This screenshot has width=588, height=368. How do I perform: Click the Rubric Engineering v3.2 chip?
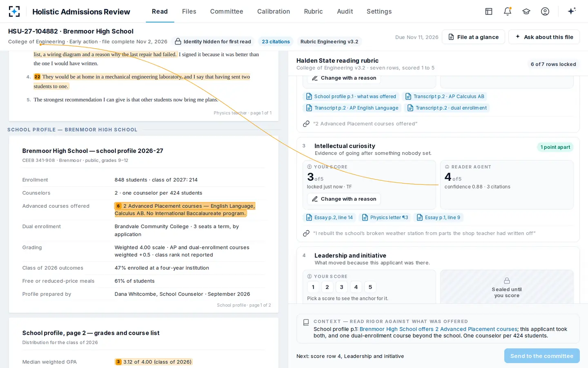pos(329,42)
